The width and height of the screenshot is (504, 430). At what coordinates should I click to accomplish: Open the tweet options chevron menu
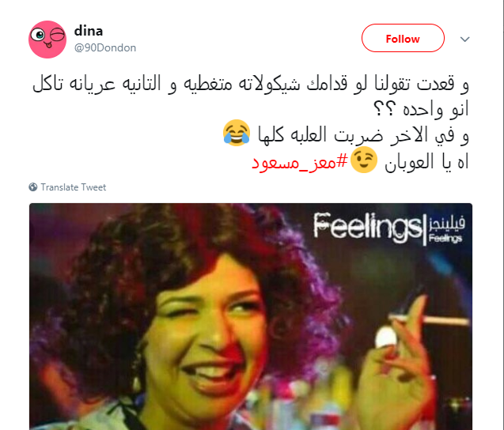(464, 40)
